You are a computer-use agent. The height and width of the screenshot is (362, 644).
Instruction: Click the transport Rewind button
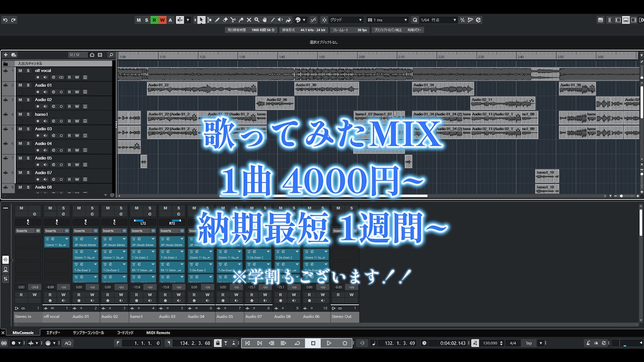(271, 343)
